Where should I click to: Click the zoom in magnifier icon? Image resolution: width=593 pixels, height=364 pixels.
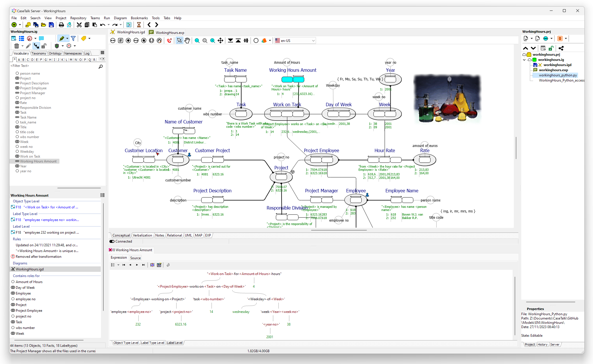(x=212, y=40)
